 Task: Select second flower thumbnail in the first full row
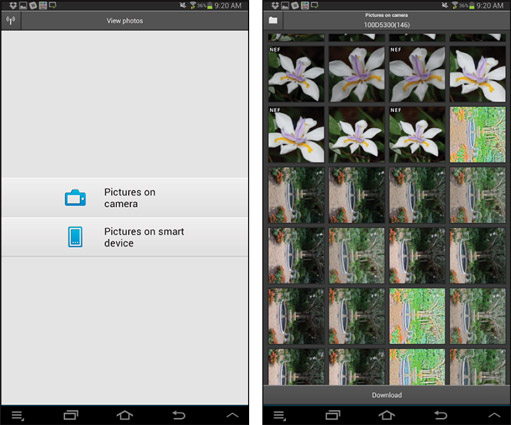pos(357,74)
